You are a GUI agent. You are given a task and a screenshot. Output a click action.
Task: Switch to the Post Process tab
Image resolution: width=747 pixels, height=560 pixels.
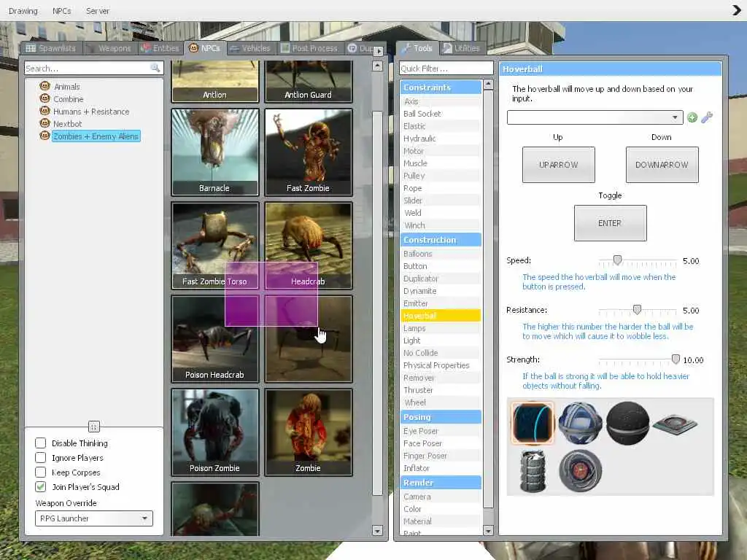click(309, 48)
